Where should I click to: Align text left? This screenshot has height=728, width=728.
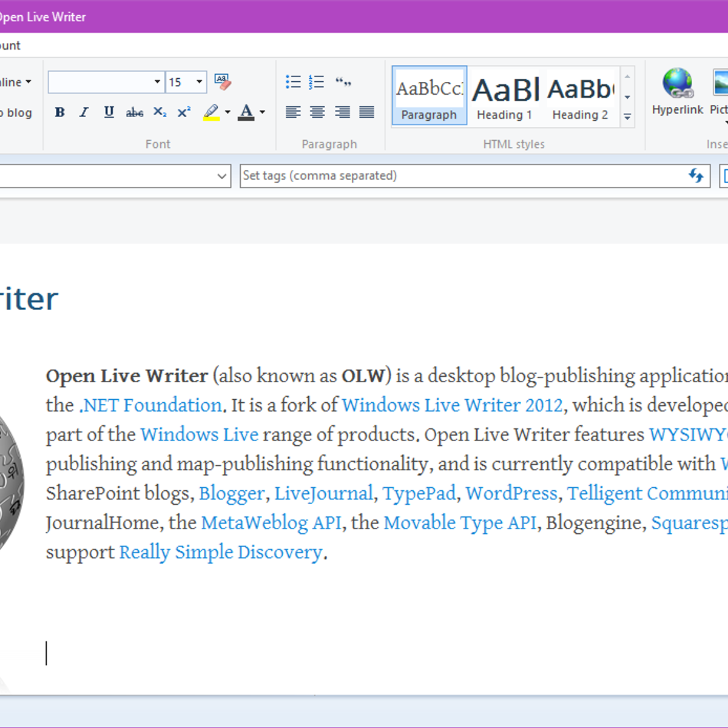coord(293,112)
